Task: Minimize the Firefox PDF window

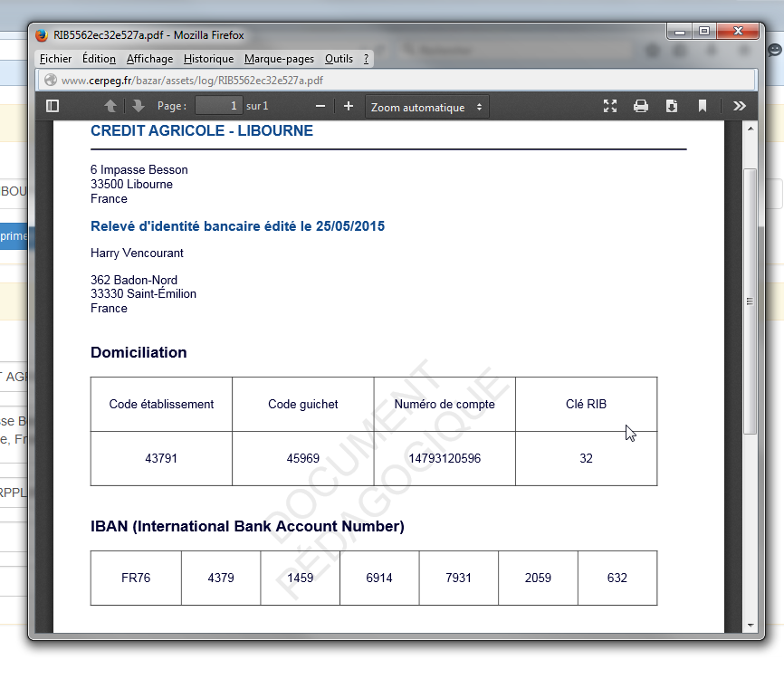Action: (x=679, y=32)
